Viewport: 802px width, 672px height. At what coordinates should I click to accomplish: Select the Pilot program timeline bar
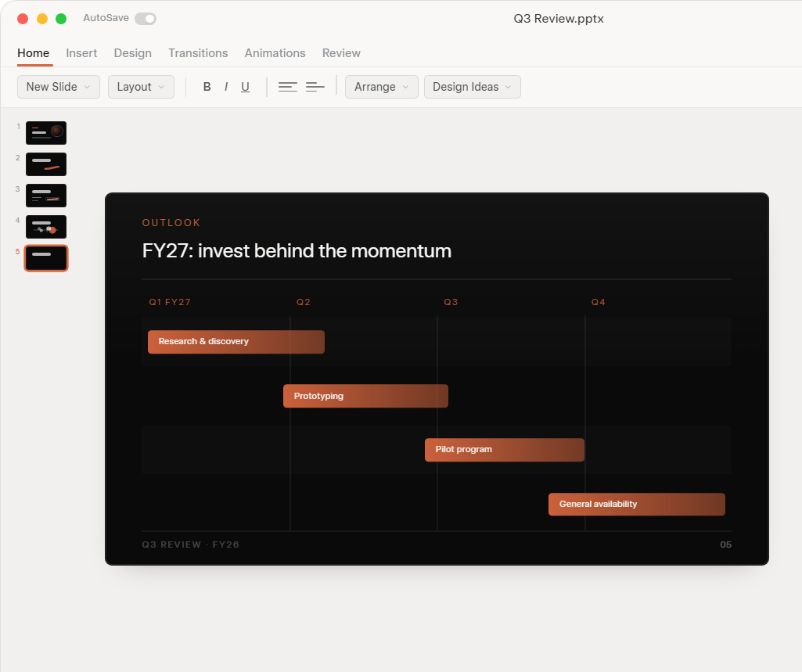point(505,450)
